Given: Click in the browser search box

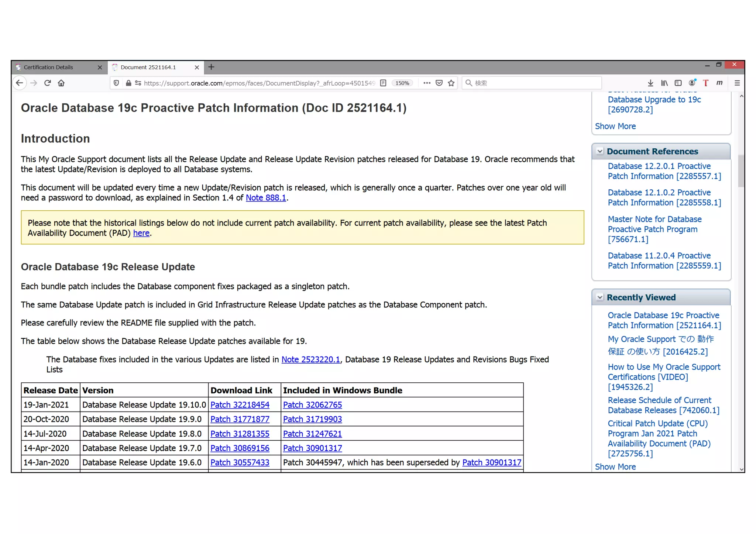Looking at the screenshot, I should point(532,83).
